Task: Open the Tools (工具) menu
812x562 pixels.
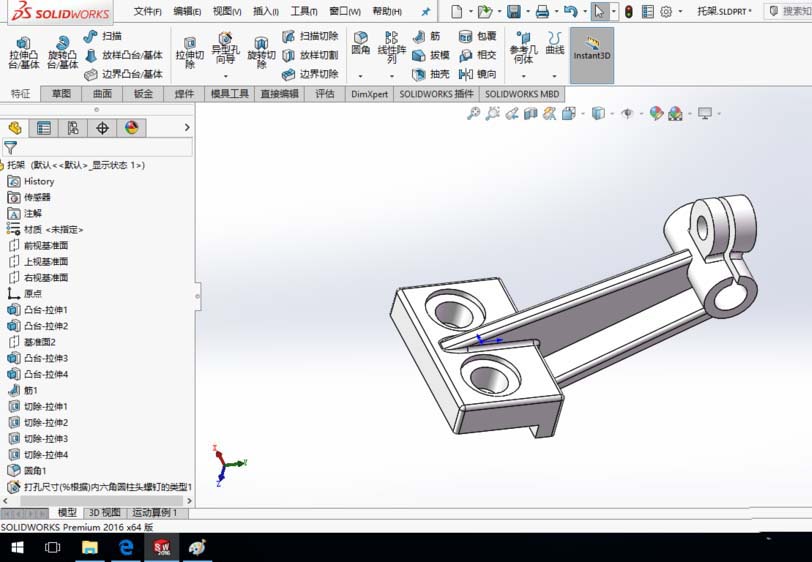Action: (x=304, y=11)
